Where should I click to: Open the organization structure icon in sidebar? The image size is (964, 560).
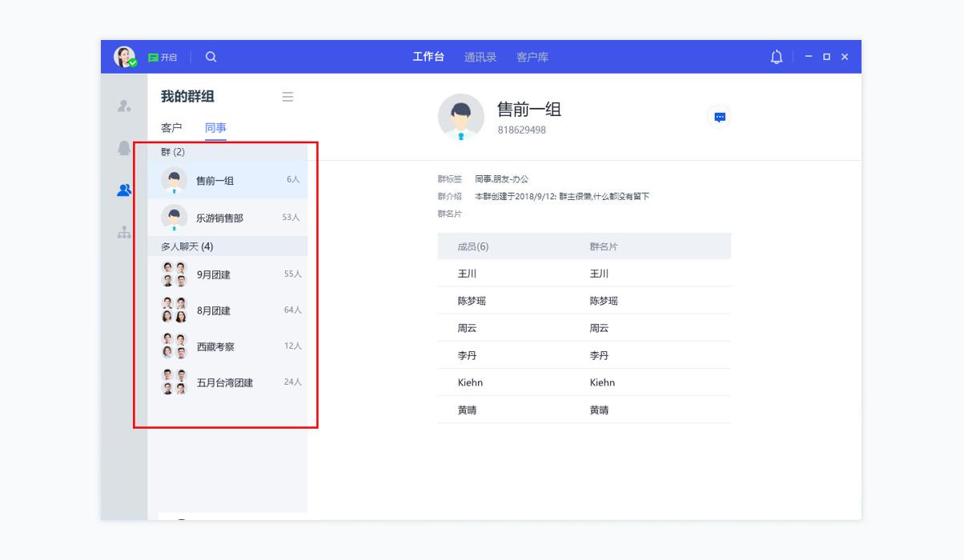click(x=122, y=230)
